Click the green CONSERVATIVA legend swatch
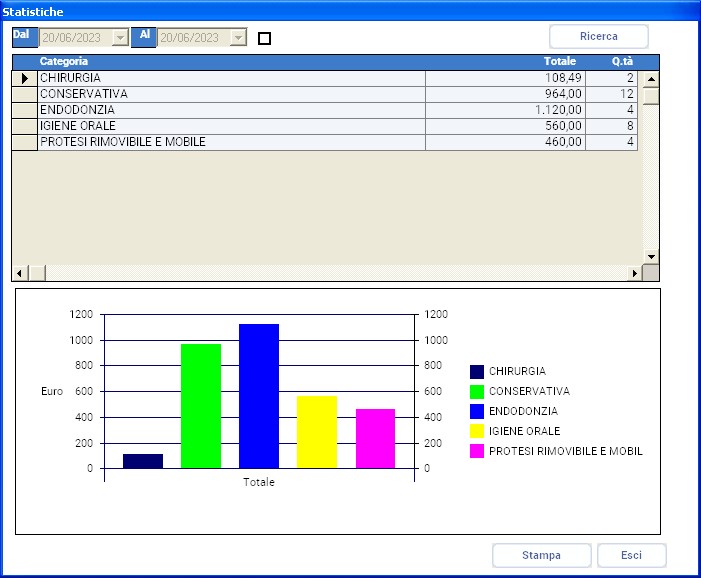701x578 pixels. pyautogui.click(x=477, y=392)
